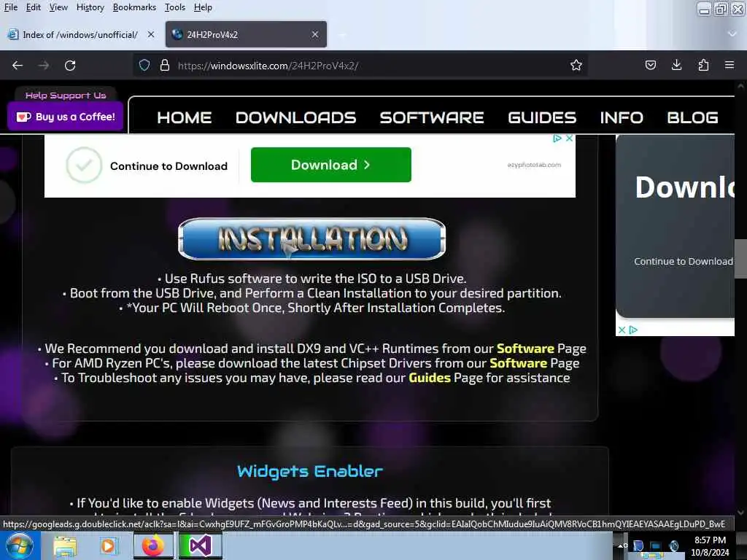This screenshot has height=560, width=747.
Task: Go back to the previous page
Action: point(18,65)
